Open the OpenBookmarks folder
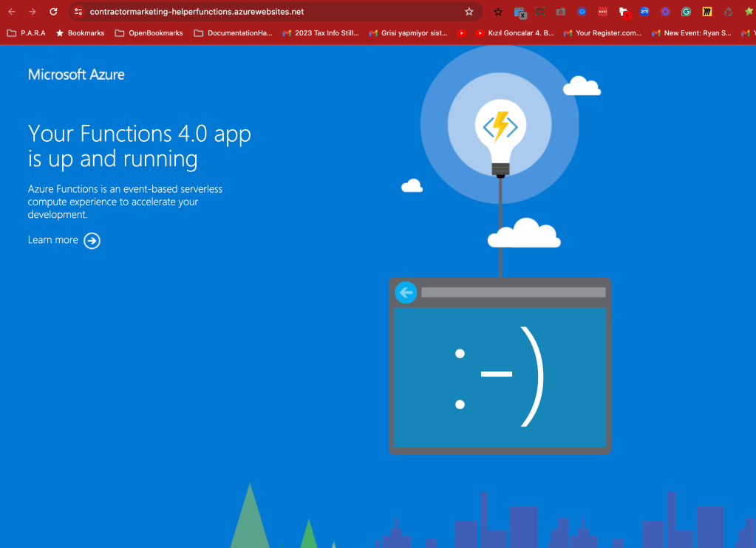Screen dimensions: 756x548 tap(149, 32)
